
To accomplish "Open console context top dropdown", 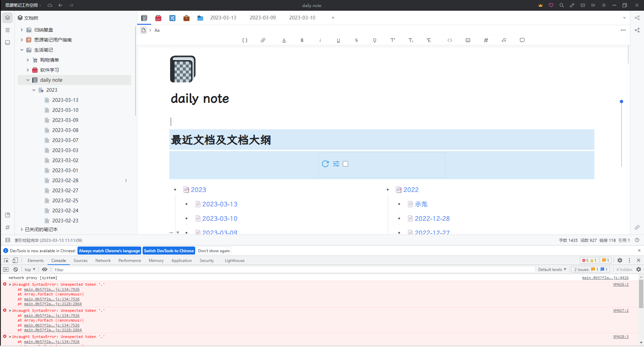I will click(x=30, y=269).
